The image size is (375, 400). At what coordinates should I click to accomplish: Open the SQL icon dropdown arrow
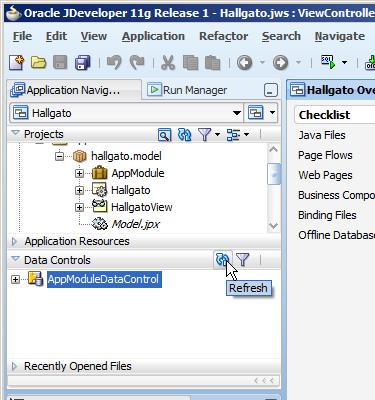tap(344, 62)
